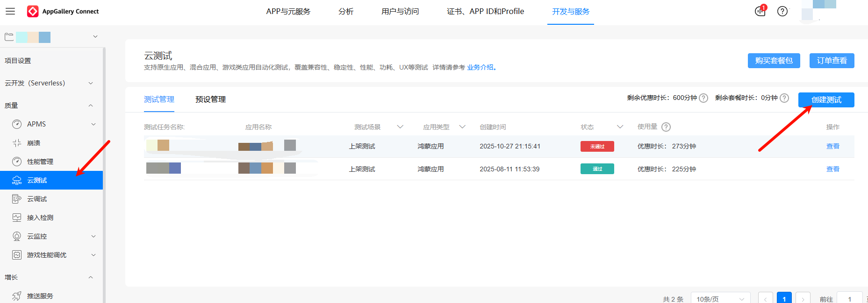Click the help icon next to 使用量
The image size is (868, 303).
point(666,127)
